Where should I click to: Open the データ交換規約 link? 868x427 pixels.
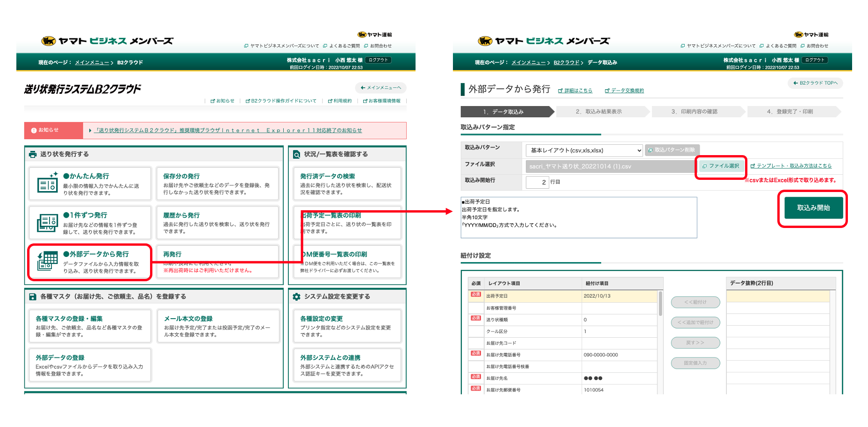point(624,91)
